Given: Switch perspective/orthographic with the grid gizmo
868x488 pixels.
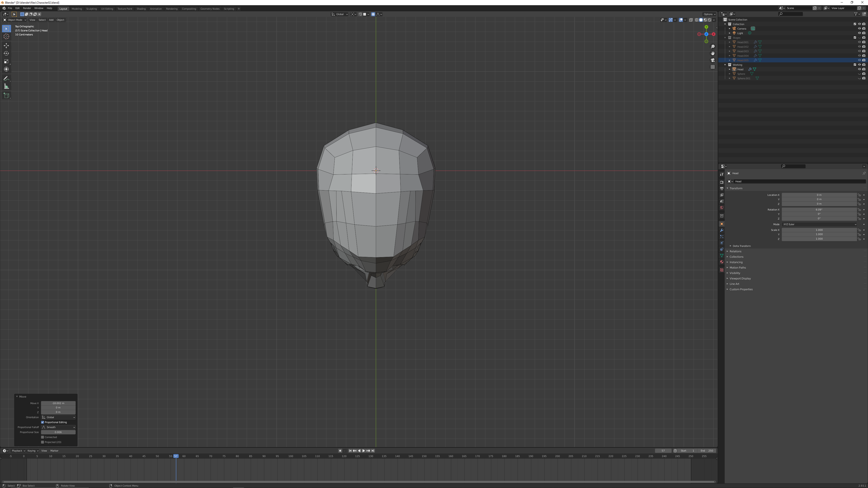Looking at the screenshot, I should coord(713,67).
